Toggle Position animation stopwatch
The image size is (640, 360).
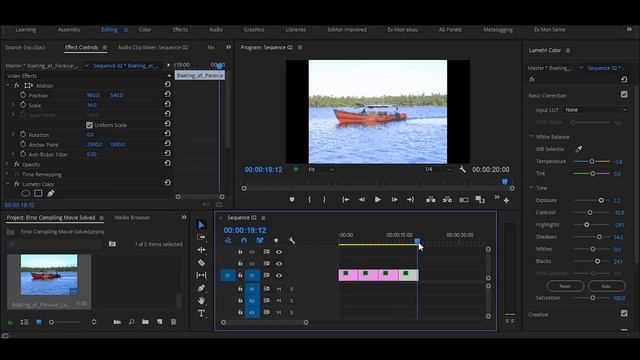(23, 95)
